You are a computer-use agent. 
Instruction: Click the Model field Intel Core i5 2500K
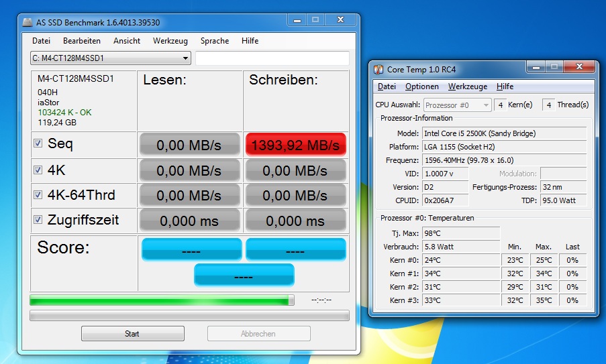pos(505,133)
